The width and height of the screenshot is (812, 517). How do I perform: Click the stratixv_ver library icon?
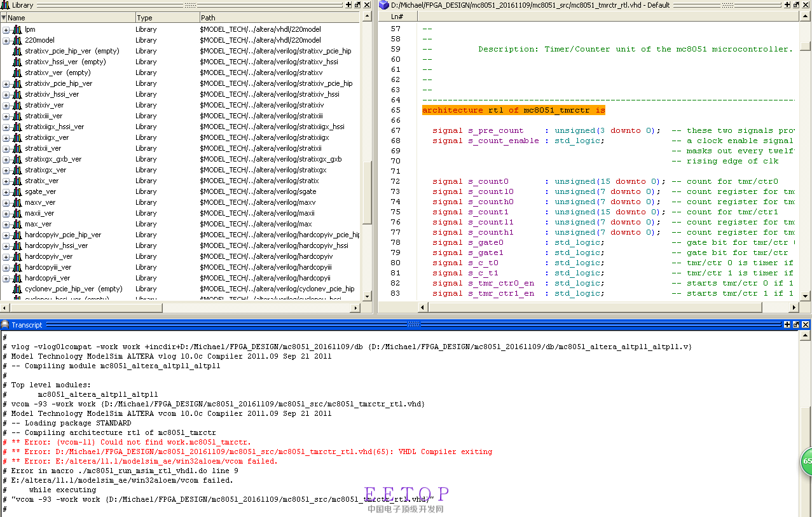tap(17, 72)
